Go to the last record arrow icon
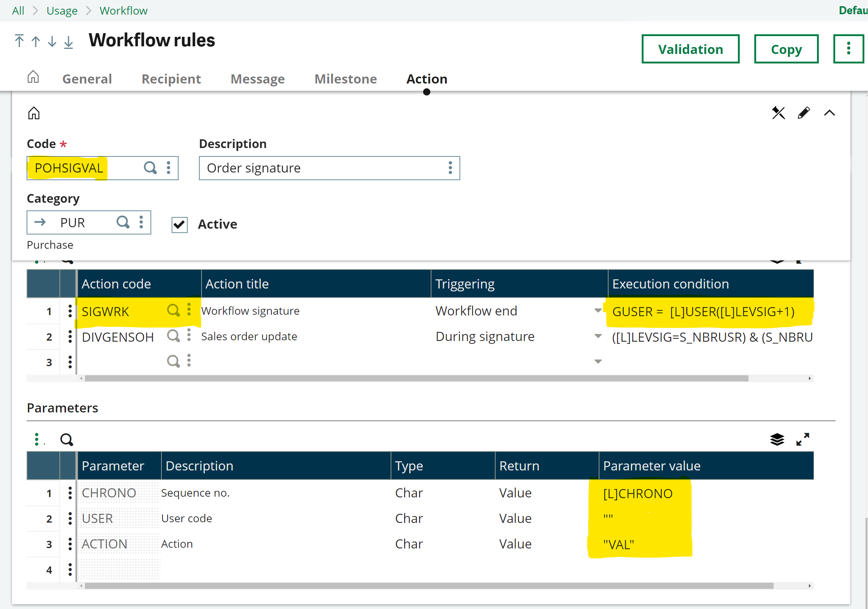The image size is (868, 609). [69, 42]
